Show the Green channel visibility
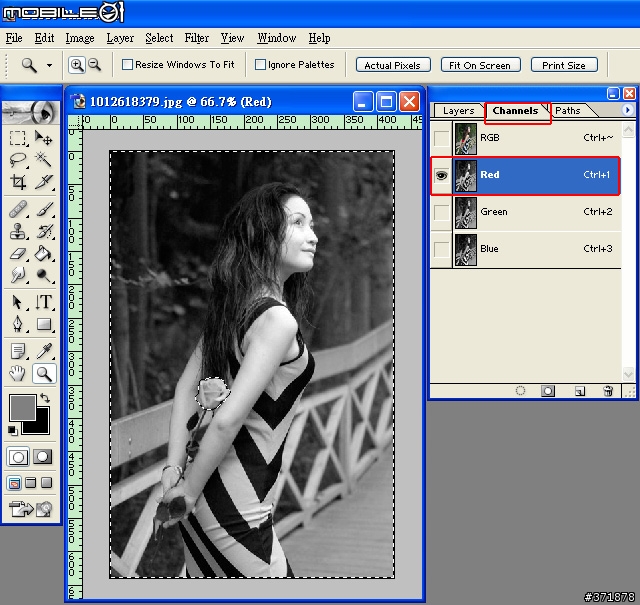 pos(441,212)
